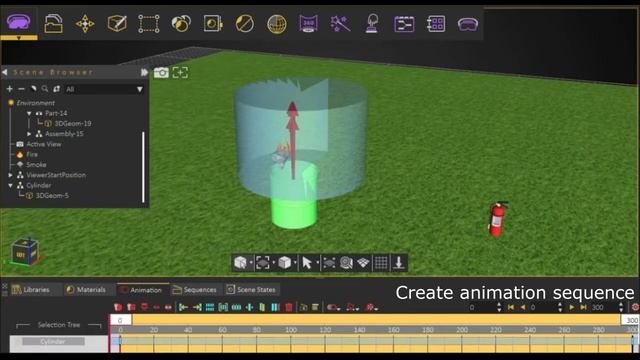This screenshot has height=360, width=640.
Task: Take a screenshot with the camera icon
Action: 161,73
